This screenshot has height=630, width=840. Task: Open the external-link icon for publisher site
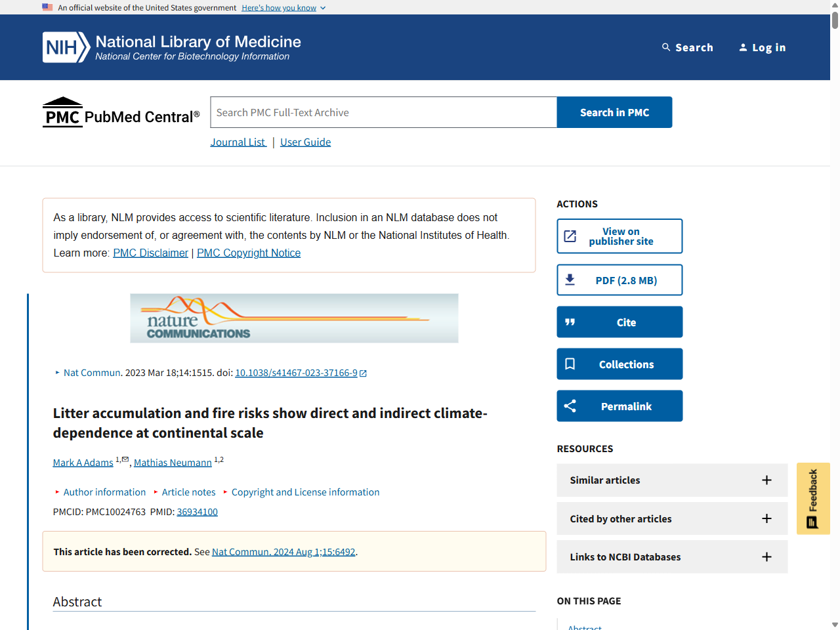point(570,236)
